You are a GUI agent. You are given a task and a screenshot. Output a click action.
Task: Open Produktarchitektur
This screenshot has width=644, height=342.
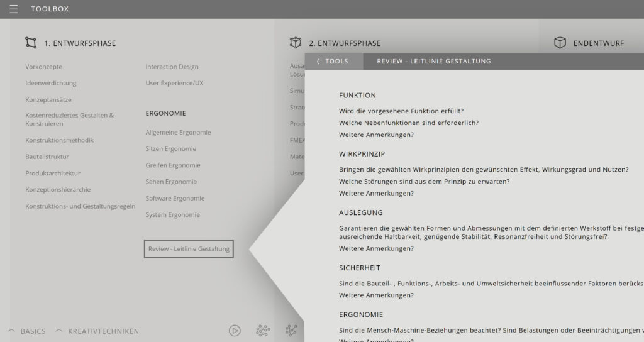coord(53,173)
